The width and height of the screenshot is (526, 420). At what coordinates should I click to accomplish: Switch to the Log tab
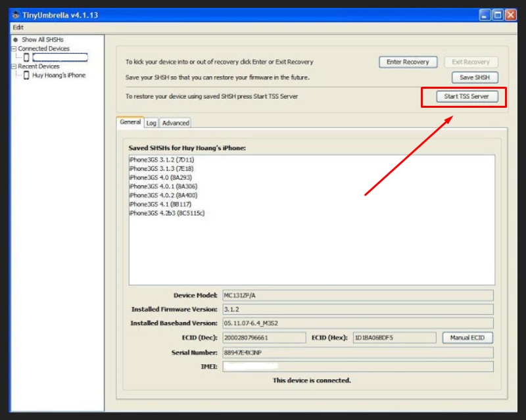click(151, 123)
